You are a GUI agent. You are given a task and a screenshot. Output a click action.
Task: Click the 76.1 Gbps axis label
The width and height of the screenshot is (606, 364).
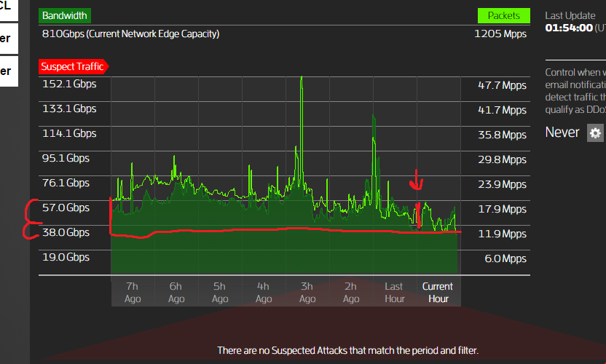(66, 183)
